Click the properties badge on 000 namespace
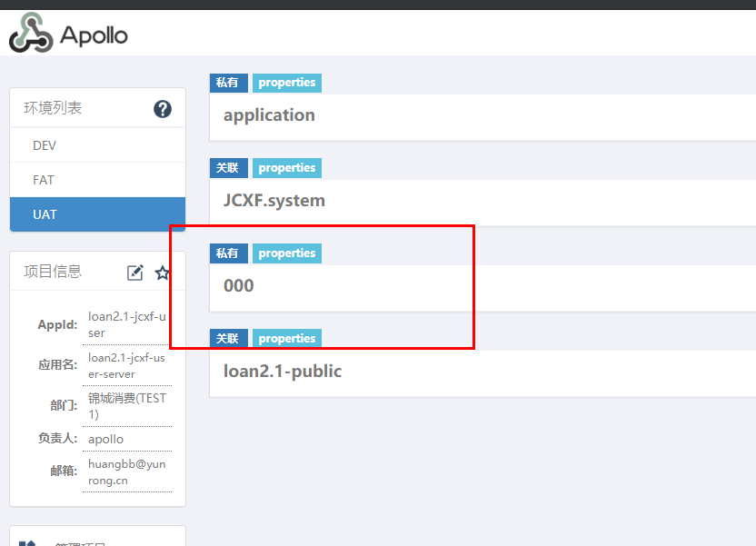 pyautogui.click(x=287, y=253)
